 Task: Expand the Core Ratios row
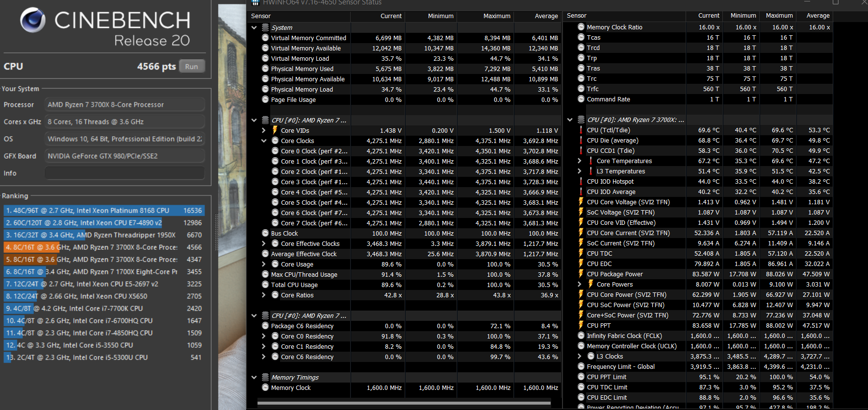coord(264,295)
